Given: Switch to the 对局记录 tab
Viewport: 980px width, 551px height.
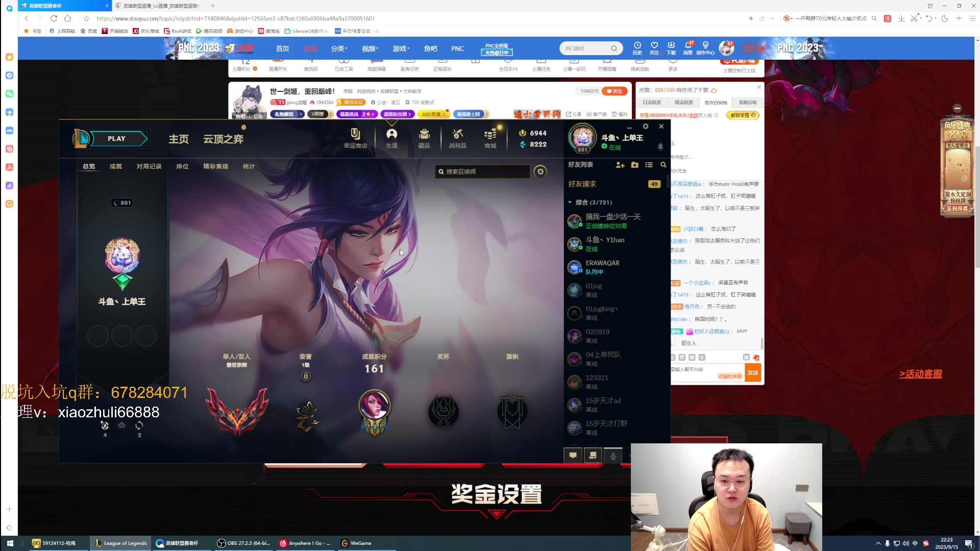Looking at the screenshot, I should (149, 166).
